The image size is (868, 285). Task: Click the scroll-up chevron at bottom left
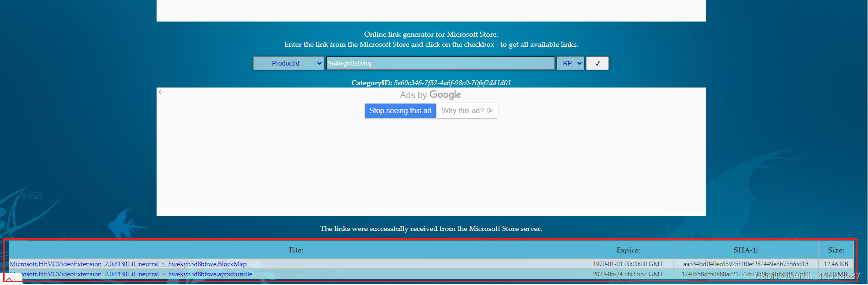point(9,279)
